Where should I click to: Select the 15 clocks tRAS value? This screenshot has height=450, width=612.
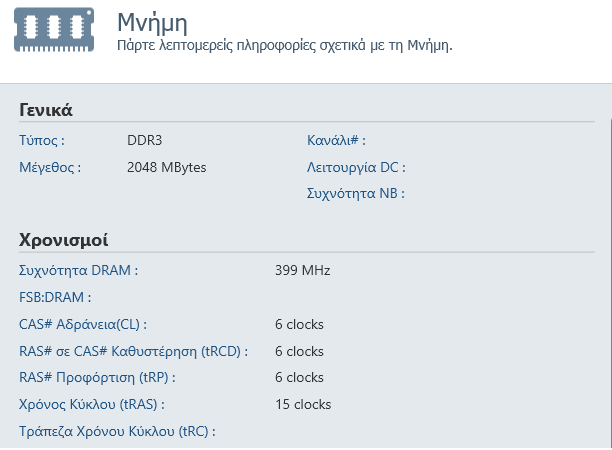[303, 405]
